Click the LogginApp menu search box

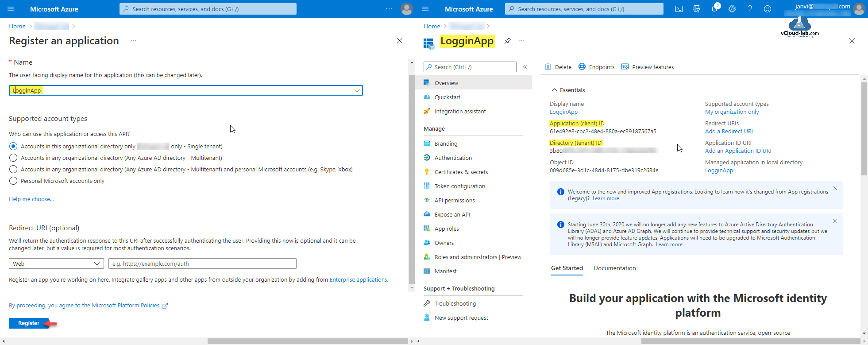pyautogui.click(x=470, y=67)
